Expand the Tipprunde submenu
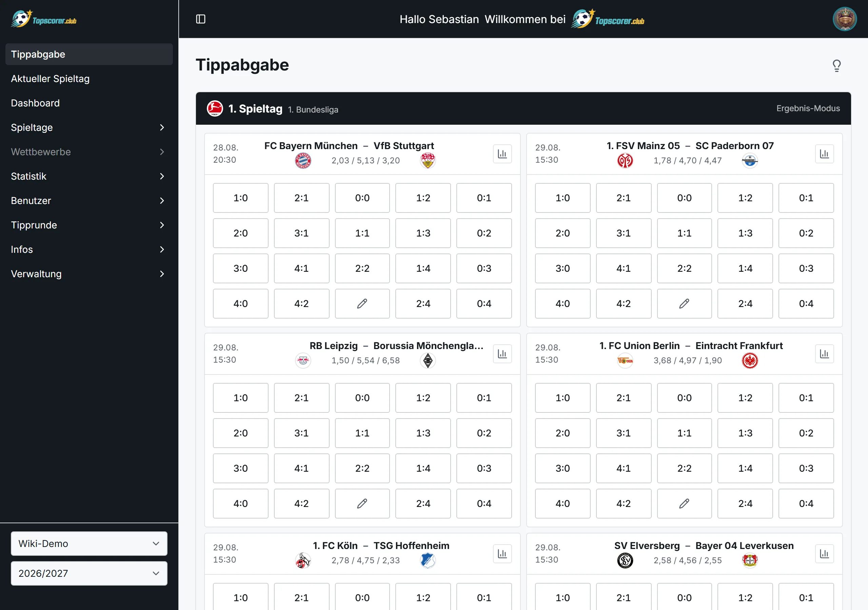868x610 pixels. 89,225
